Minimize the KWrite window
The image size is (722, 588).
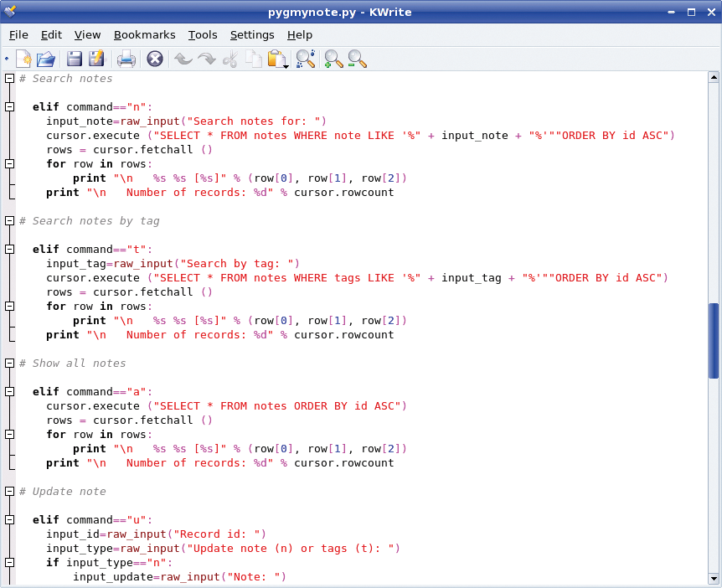[672, 12]
